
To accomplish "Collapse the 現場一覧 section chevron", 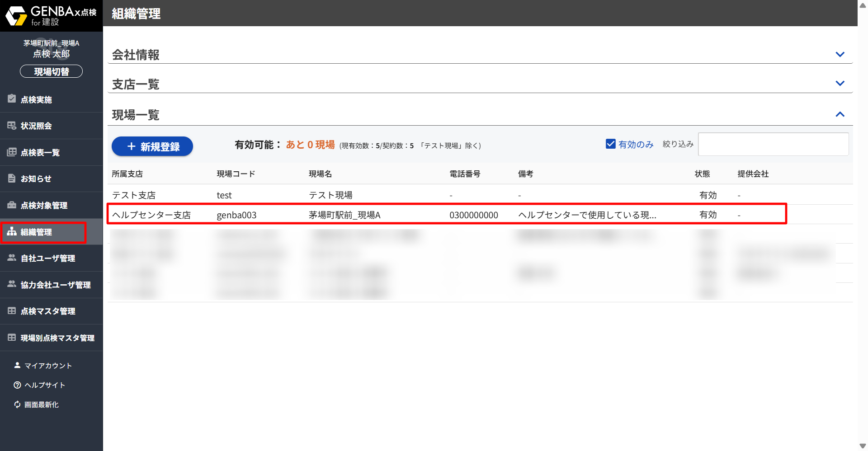I will click(x=840, y=114).
